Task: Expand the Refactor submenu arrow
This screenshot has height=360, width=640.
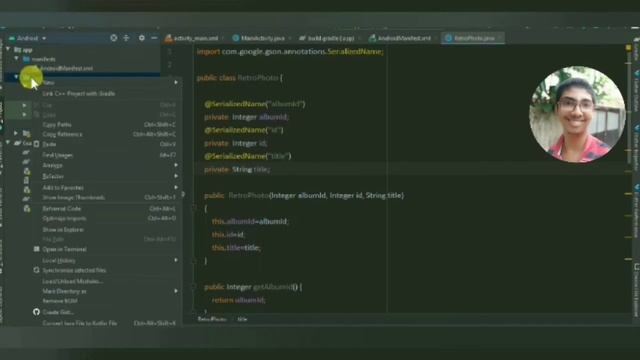Action: tap(176, 176)
